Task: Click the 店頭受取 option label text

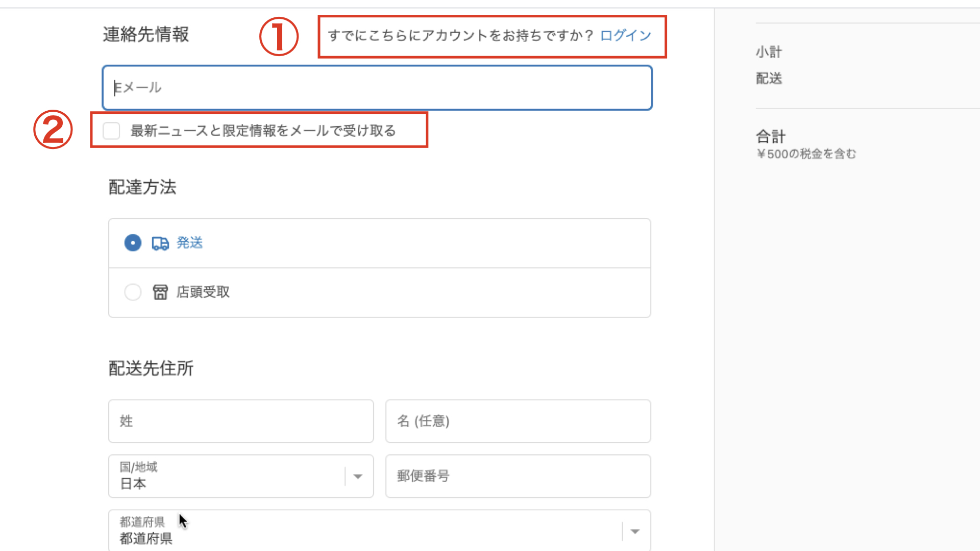Action: point(203,292)
